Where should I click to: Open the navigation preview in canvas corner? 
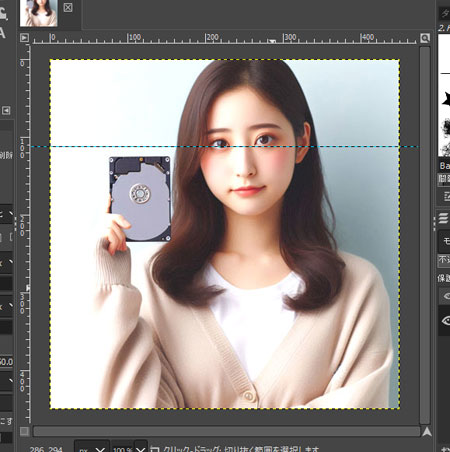pyautogui.click(x=426, y=432)
